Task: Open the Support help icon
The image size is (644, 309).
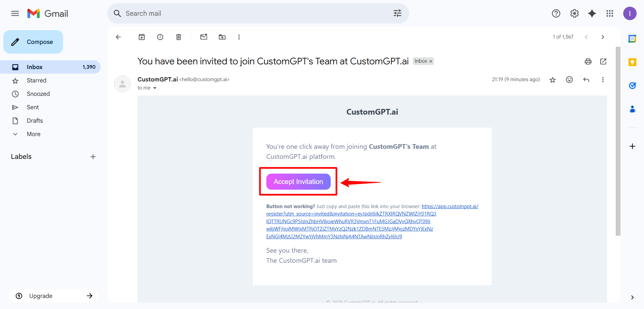Action: pyautogui.click(x=556, y=13)
